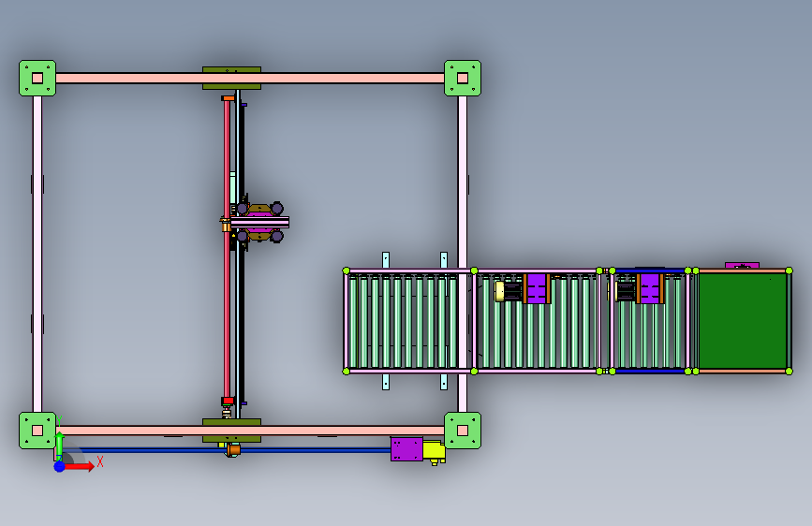Select the blue origin ball of the triad
Image resolution: width=812 pixels, height=526 pixels.
pos(60,466)
